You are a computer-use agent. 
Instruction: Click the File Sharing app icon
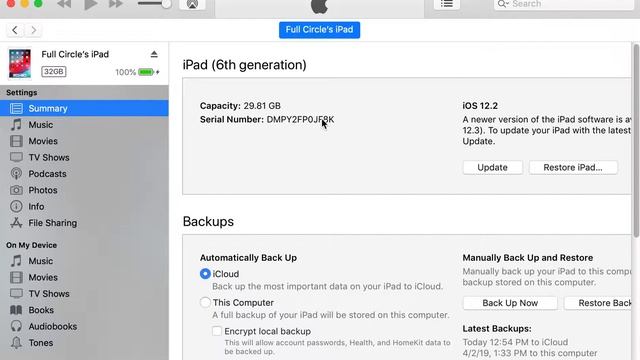(x=16, y=222)
